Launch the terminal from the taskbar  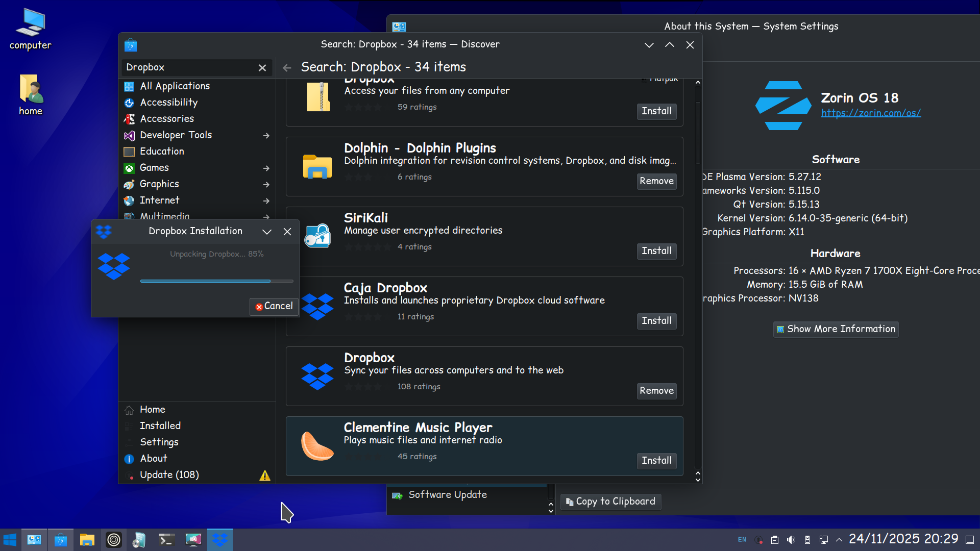coord(166,540)
